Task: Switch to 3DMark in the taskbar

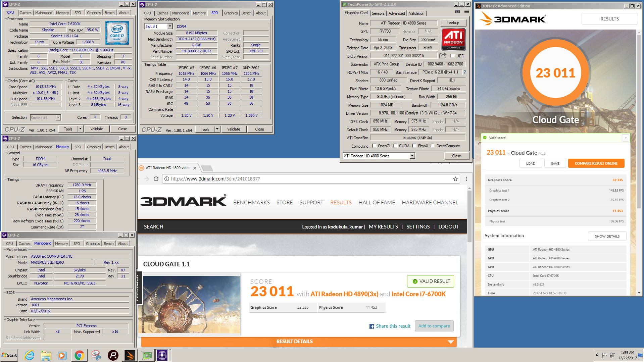Action: pos(130,355)
